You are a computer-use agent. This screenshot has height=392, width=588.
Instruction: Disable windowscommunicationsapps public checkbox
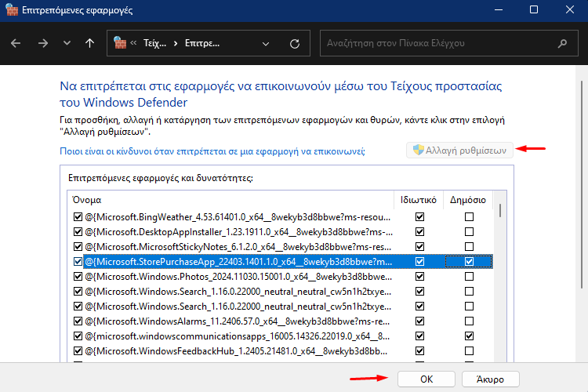click(469, 336)
